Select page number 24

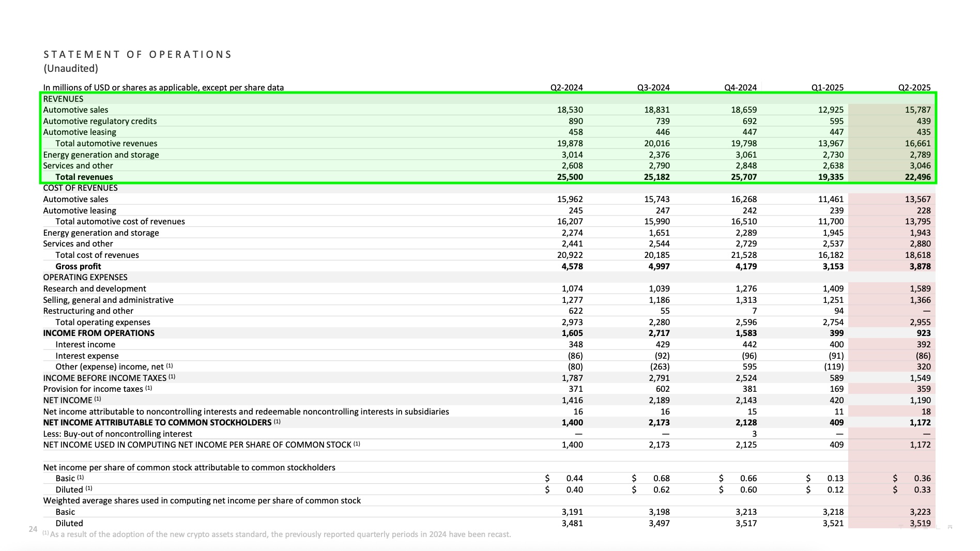tap(33, 529)
